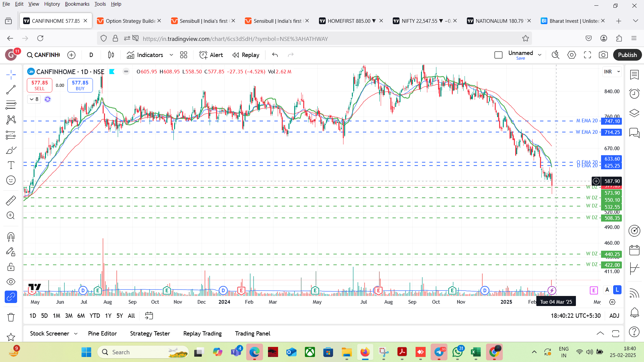Select the brush drawing tool
The image size is (644, 362).
[x=11, y=150]
